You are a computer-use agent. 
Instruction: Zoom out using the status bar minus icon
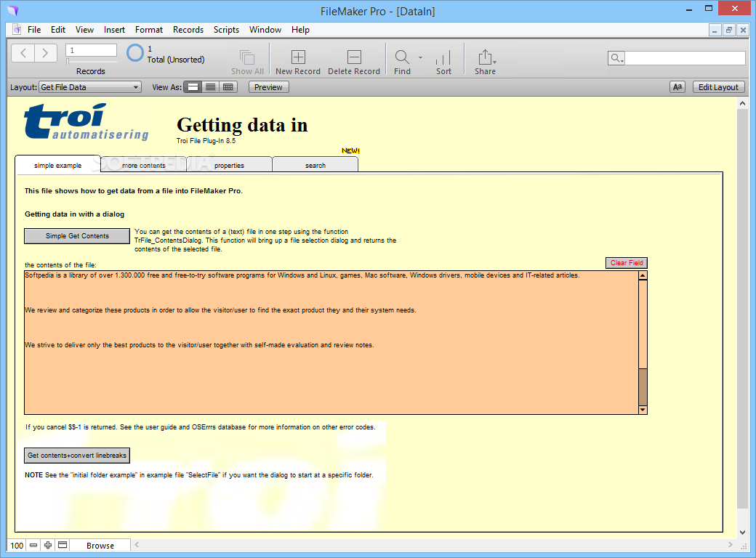point(33,545)
